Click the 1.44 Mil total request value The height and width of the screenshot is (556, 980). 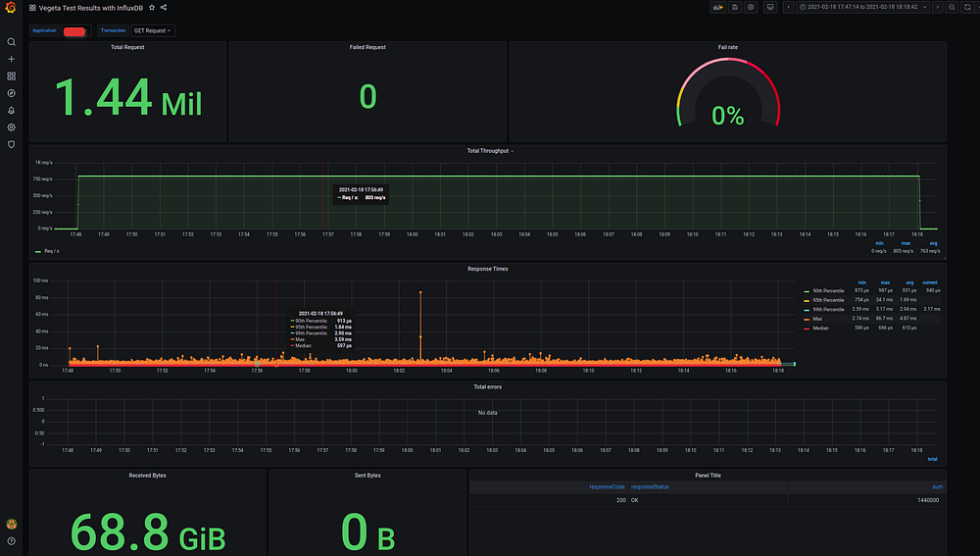[x=128, y=97]
